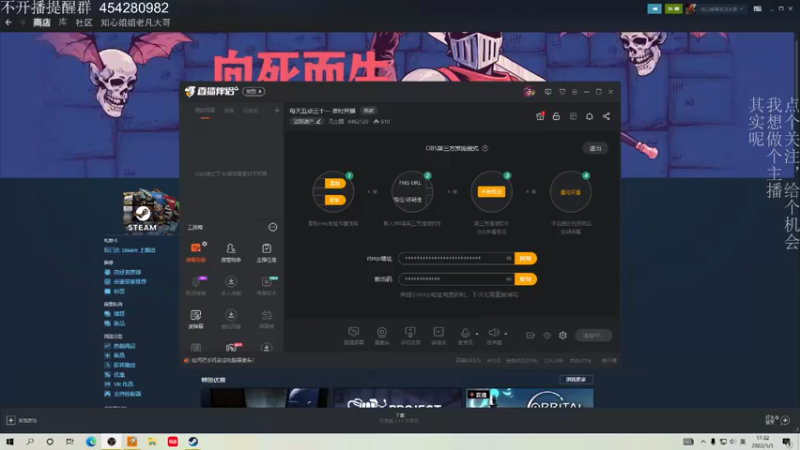The height and width of the screenshot is (450, 800).
Task: Open Microsoft Edge from taskbar
Action: tap(91, 441)
